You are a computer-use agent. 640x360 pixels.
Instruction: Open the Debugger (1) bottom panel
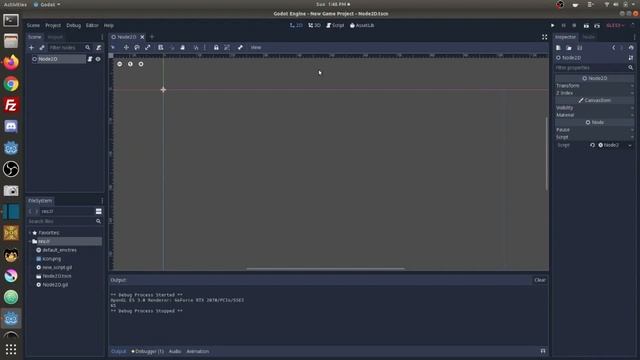(x=147, y=351)
